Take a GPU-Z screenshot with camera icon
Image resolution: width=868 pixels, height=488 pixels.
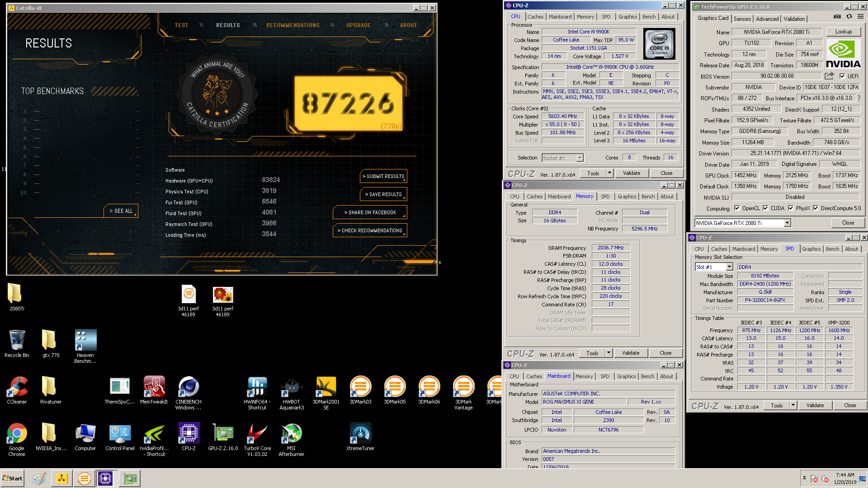click(837, 16)
